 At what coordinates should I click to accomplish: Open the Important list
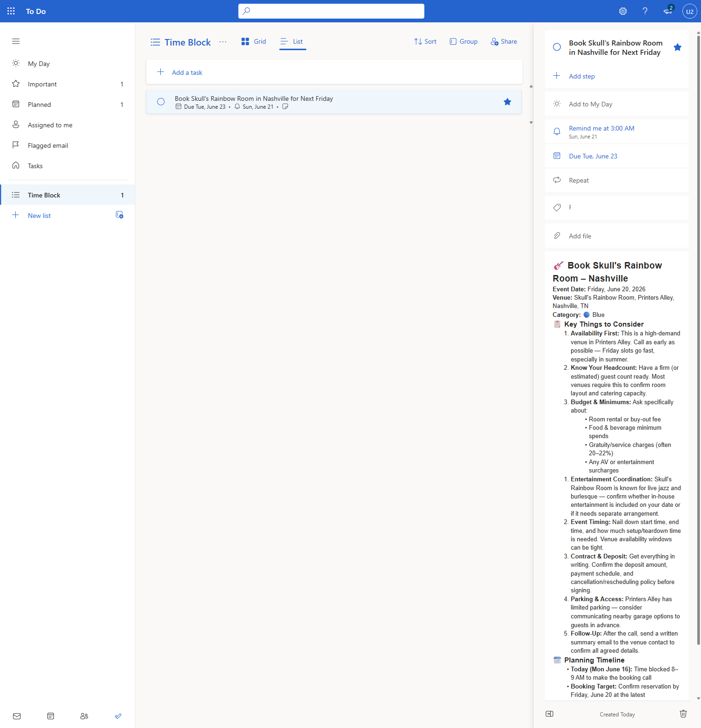[x=68, y=84]
